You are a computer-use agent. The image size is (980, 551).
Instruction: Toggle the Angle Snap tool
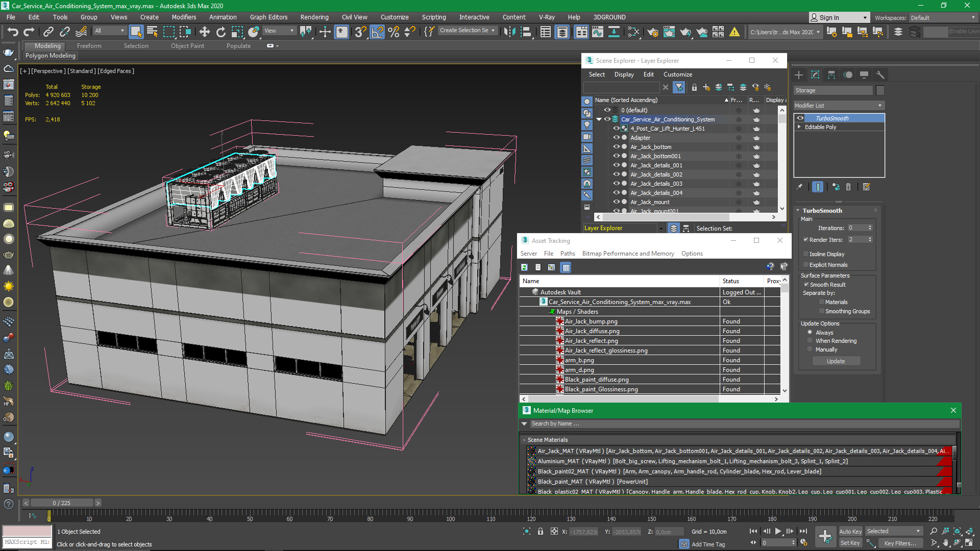click(377, 32)
